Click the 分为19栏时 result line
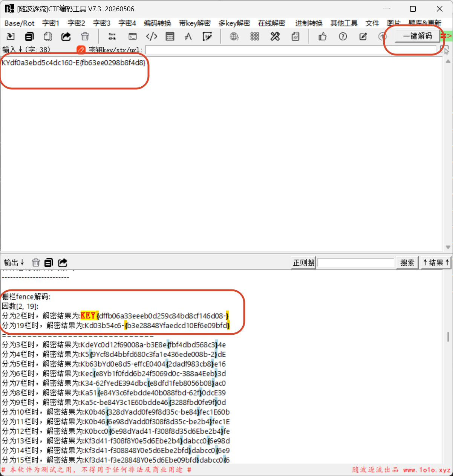 click(x=116, y=325)
